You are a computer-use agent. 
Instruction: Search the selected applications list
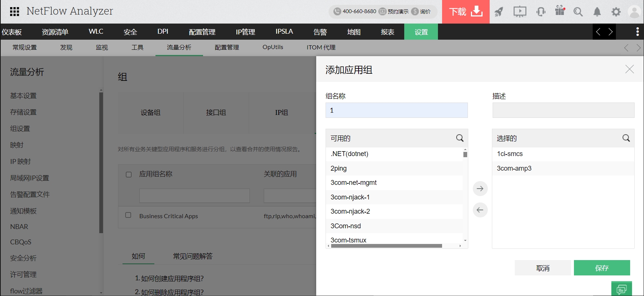click(626, 138)
